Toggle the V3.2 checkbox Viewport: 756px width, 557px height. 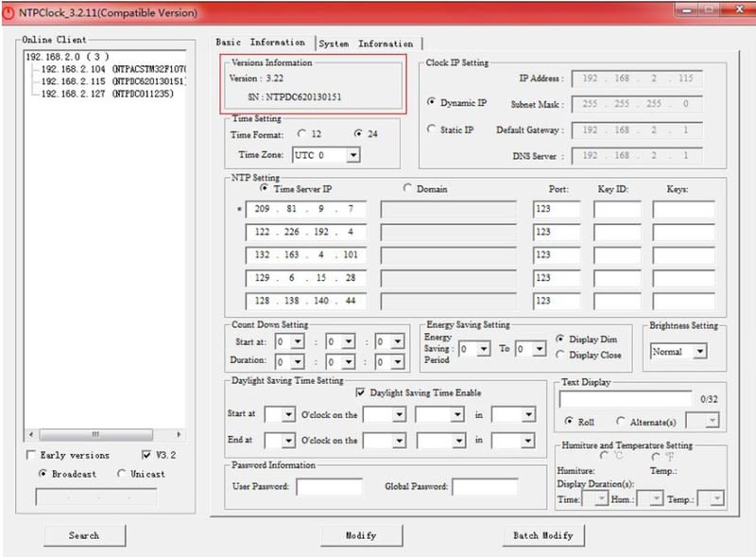[x=146, y=455]
